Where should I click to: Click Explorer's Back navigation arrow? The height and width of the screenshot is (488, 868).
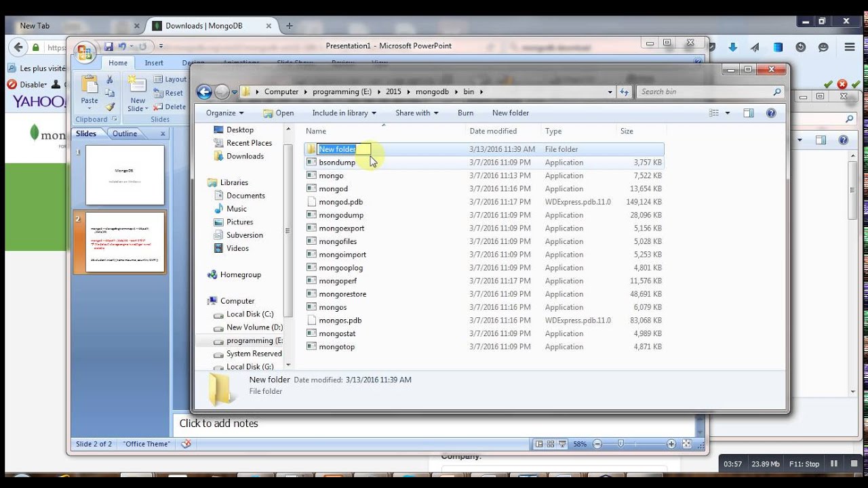click(204, 92)
